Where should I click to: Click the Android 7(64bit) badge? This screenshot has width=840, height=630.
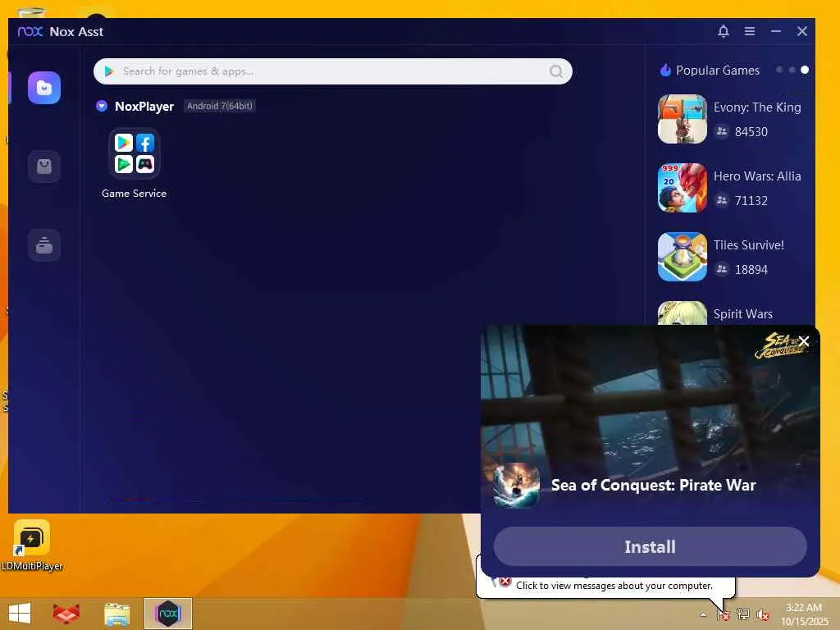tap(220, 106)
